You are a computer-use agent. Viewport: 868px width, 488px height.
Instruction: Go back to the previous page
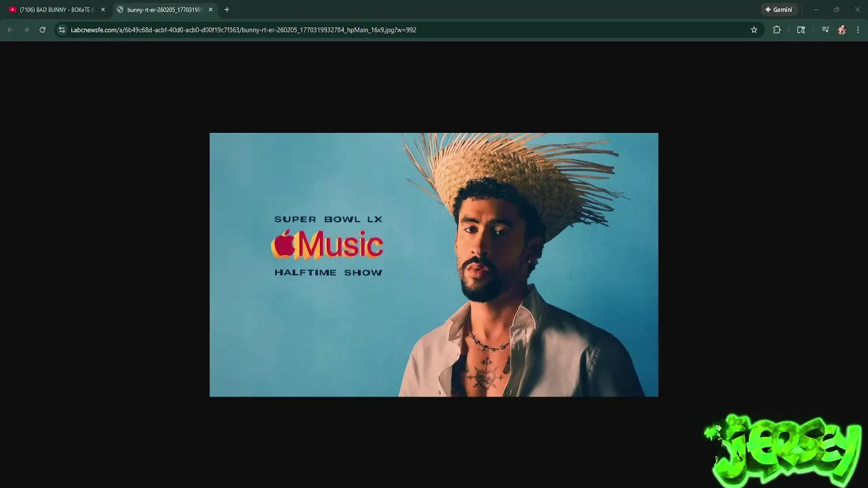(x=10, y=30)
